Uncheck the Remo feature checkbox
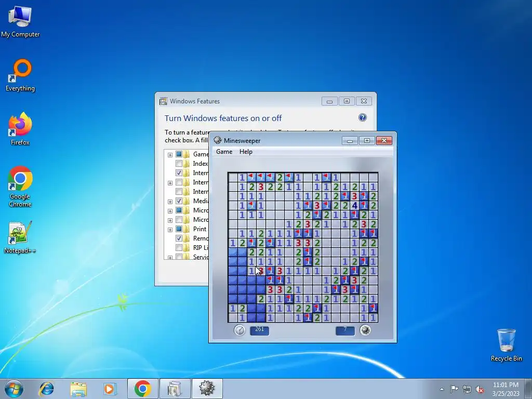 tap(179, 238)
